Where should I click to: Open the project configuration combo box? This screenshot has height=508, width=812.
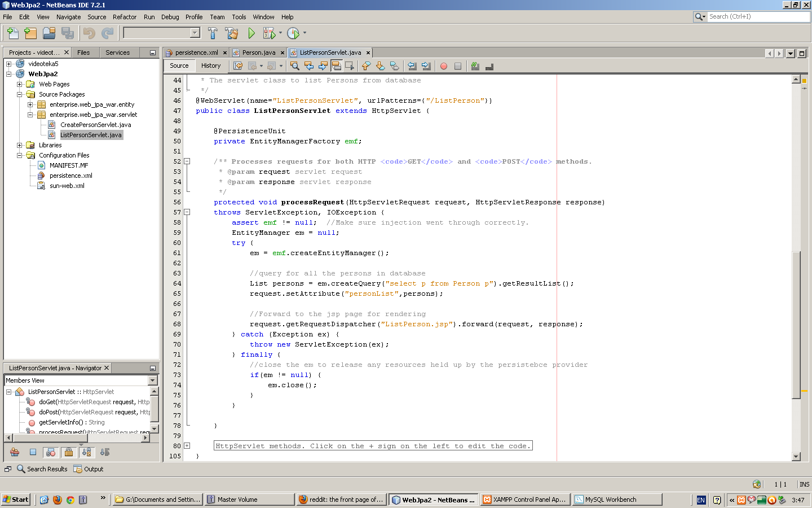162,33
